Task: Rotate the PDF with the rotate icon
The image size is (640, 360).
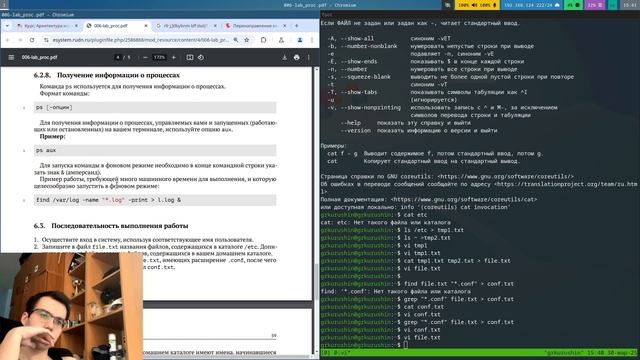Action: coord(201,58)
